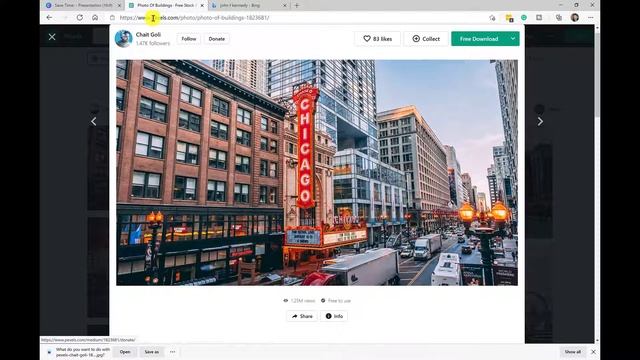Close the photo lightbox with the X
Image resolution: width=640 pixels, height=360 pixels.
point(52,37)
